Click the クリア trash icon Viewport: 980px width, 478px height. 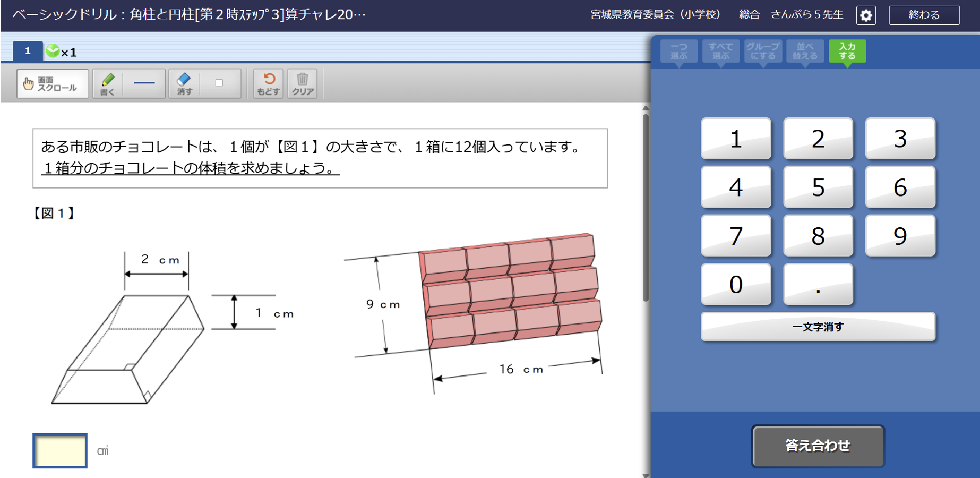tap(303, 84)
